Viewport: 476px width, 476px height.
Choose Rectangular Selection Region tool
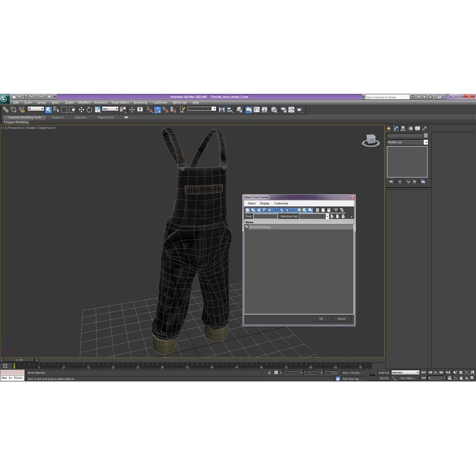[64, 110]
